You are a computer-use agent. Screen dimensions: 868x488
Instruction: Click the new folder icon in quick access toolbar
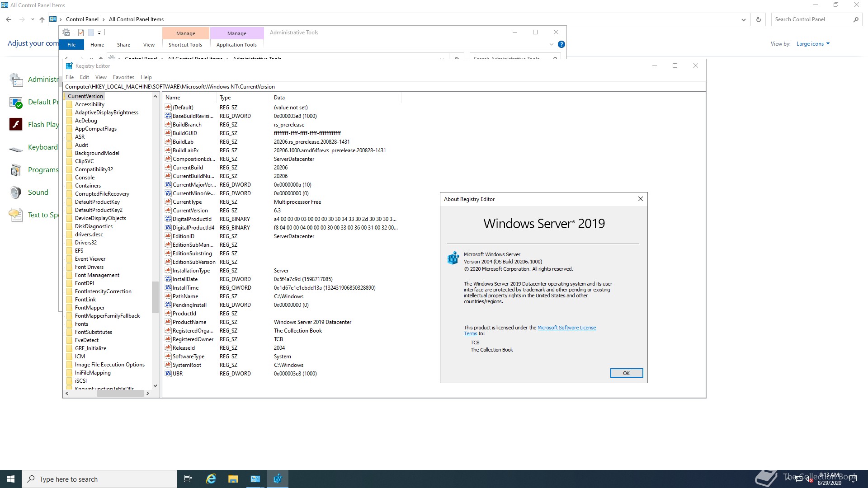pyautogui.click(x=91, y=33)
